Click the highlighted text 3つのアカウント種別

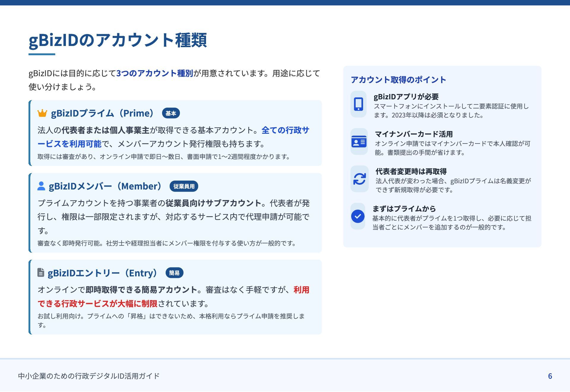[x=155, y=73]
